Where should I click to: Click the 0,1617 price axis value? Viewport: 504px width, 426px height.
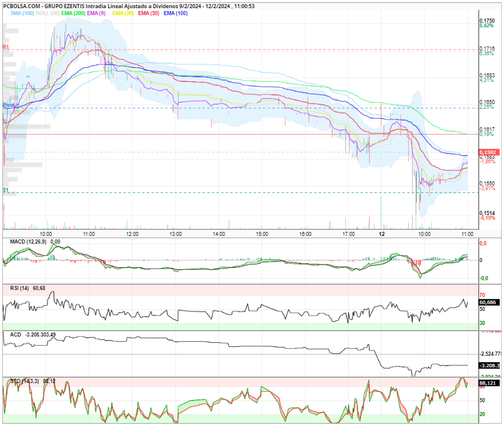click(x=487, y=129)
